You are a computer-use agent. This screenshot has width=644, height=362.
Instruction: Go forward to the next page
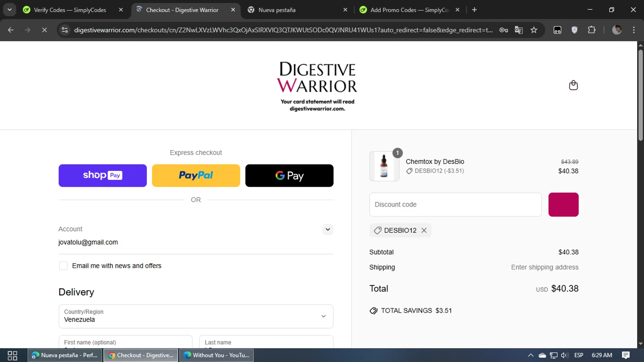click(27, 30)
